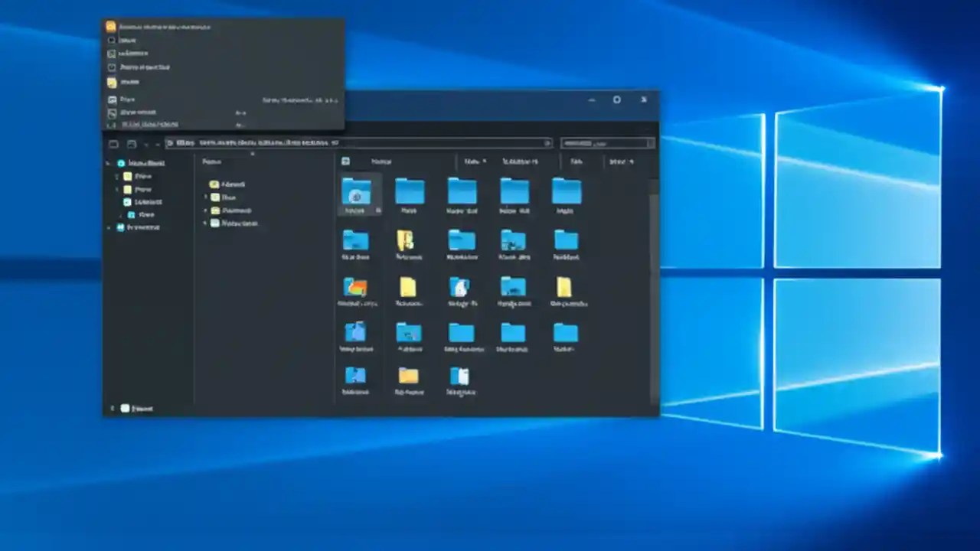980x551 pixels.
Task: Click the application icon at the top of the context menu
Action: [x=110, y=26]
